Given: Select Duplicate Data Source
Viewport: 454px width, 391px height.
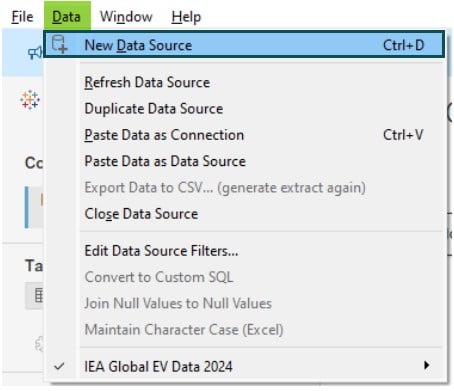Looking at the screenshot, I should click(x=154, y=109).
